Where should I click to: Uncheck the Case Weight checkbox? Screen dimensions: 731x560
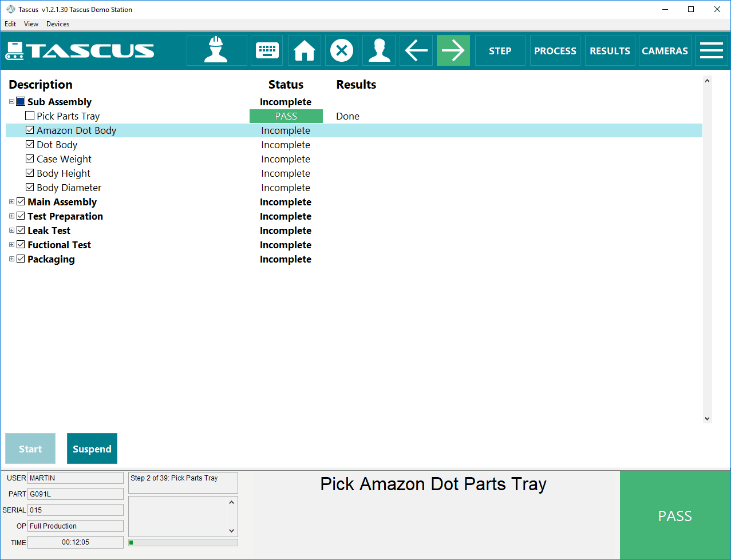pos(30,158)
